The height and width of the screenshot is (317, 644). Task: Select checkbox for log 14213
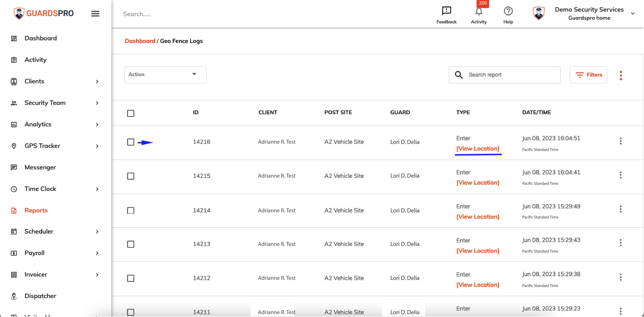tap(130, 244)
